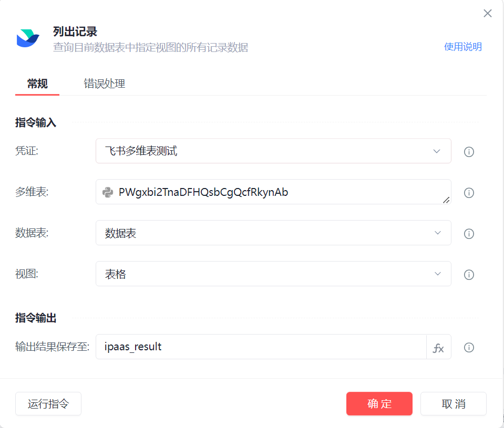Confirm with the red 确定 button
Screen dimensions: 504x428
(x=379, y=404)
